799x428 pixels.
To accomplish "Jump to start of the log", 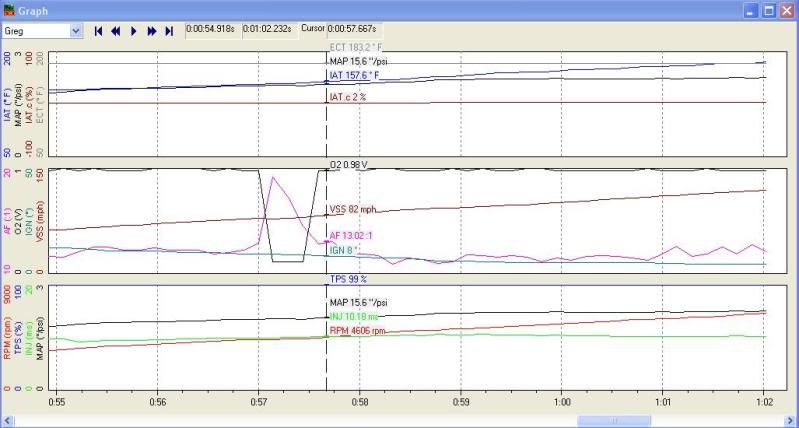I will tap(98, 31).
